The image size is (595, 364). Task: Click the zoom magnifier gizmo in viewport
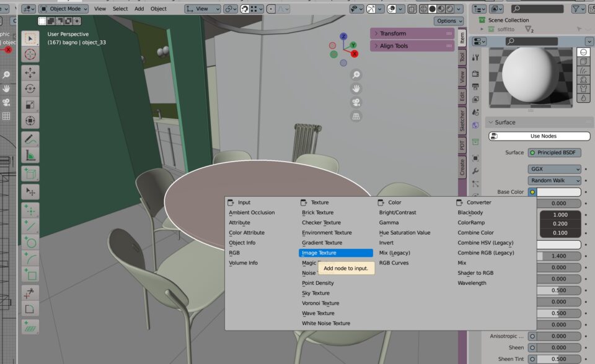coord(356,75)
